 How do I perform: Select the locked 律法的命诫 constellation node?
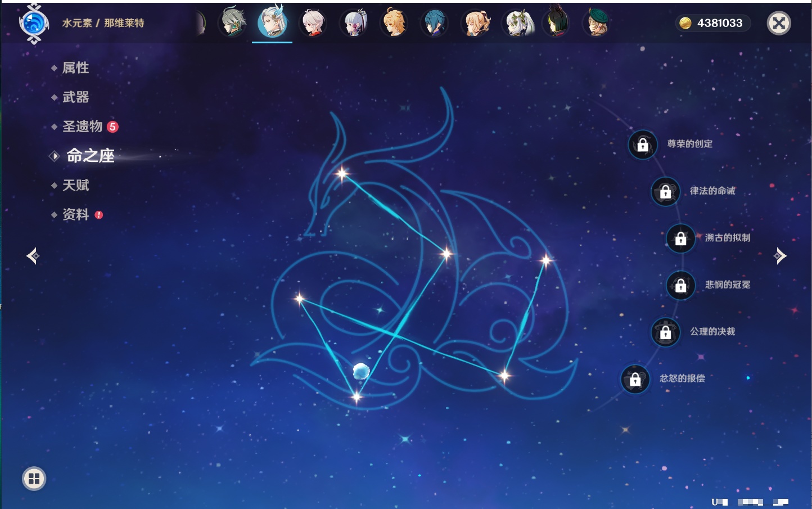[x=665, y=192]
